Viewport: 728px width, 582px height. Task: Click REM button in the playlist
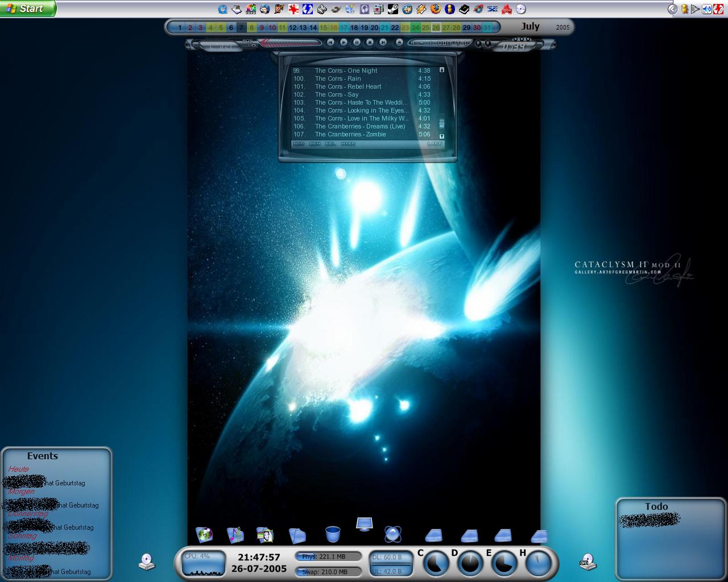coord(315,144)
